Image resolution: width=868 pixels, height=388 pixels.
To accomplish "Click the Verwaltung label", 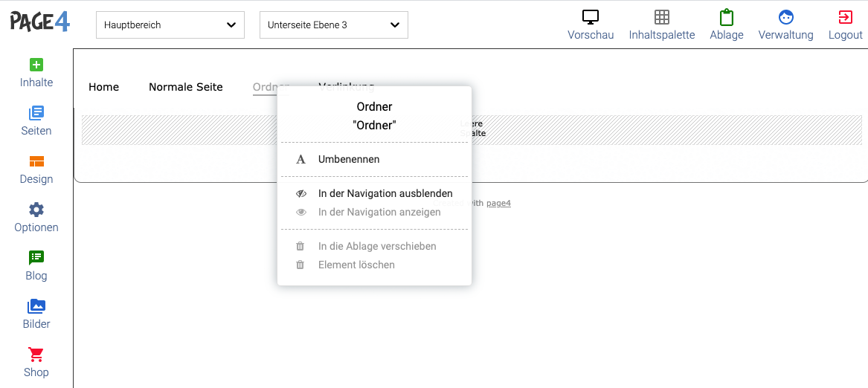I will [x=785, y=35].
